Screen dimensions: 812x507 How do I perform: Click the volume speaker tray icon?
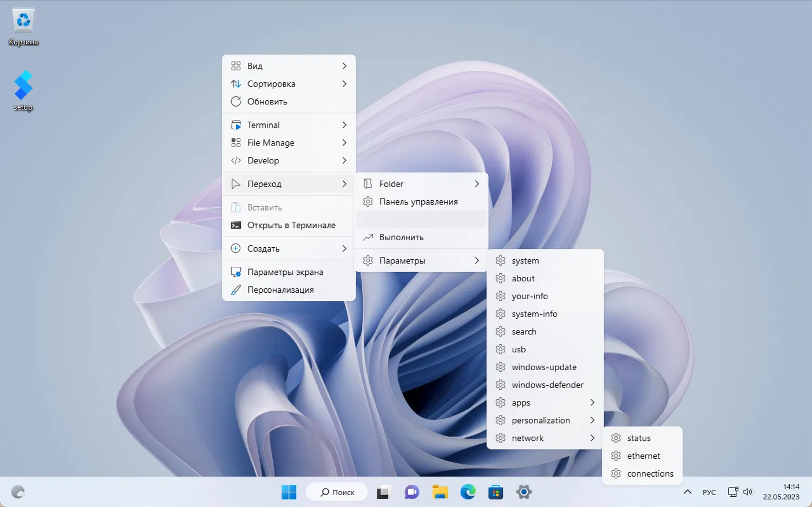[x=748, y=492]
